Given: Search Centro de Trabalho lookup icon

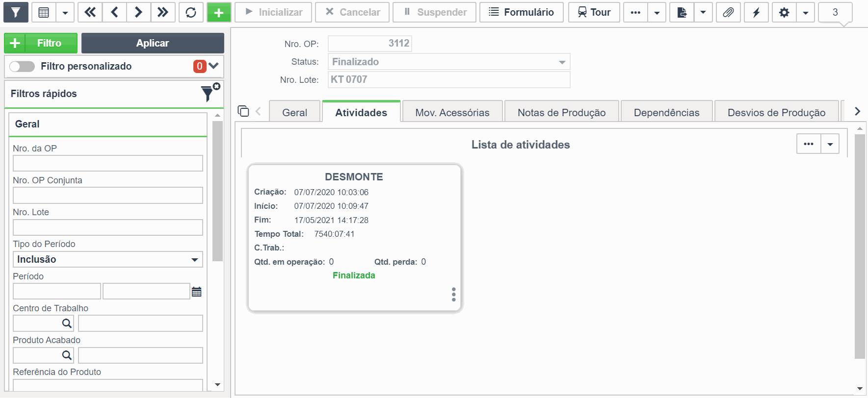Looking at the screenshot, I should [x=67, y=323].
